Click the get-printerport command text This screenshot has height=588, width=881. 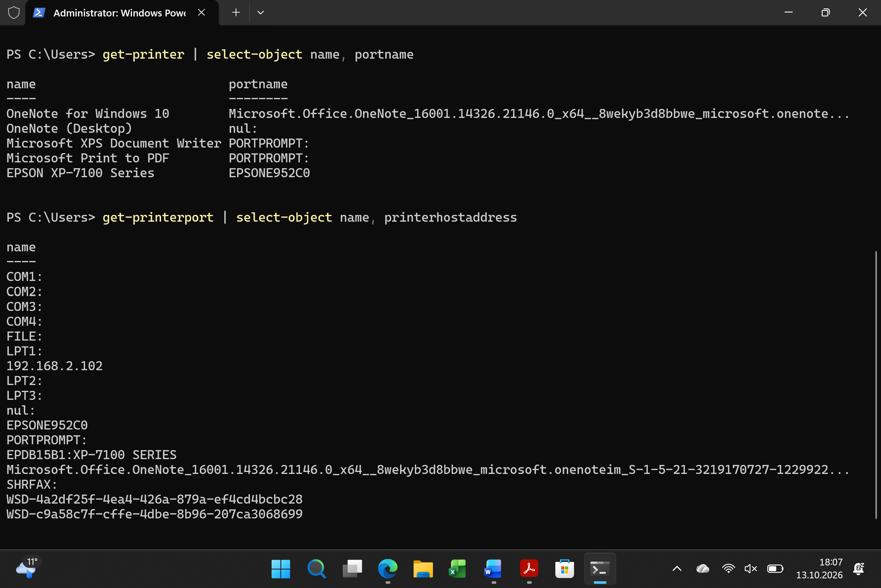158,217
